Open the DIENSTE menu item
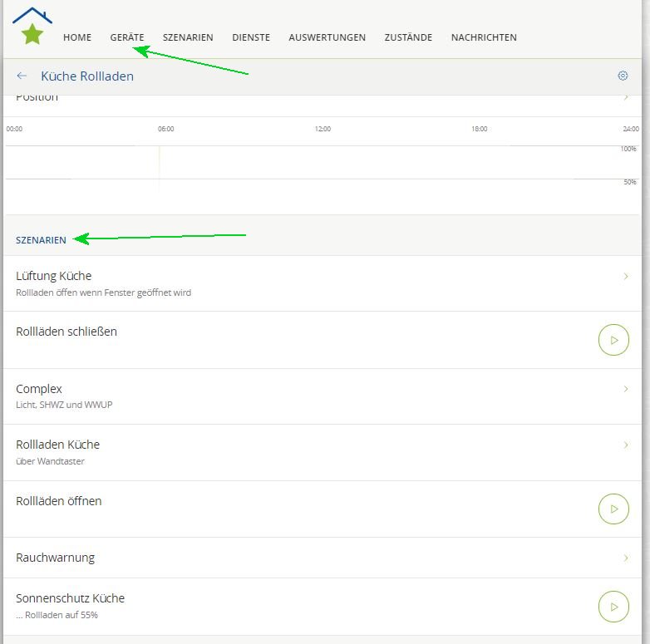Viewport: 650px width, 644px height. click(x=251, y=37)
